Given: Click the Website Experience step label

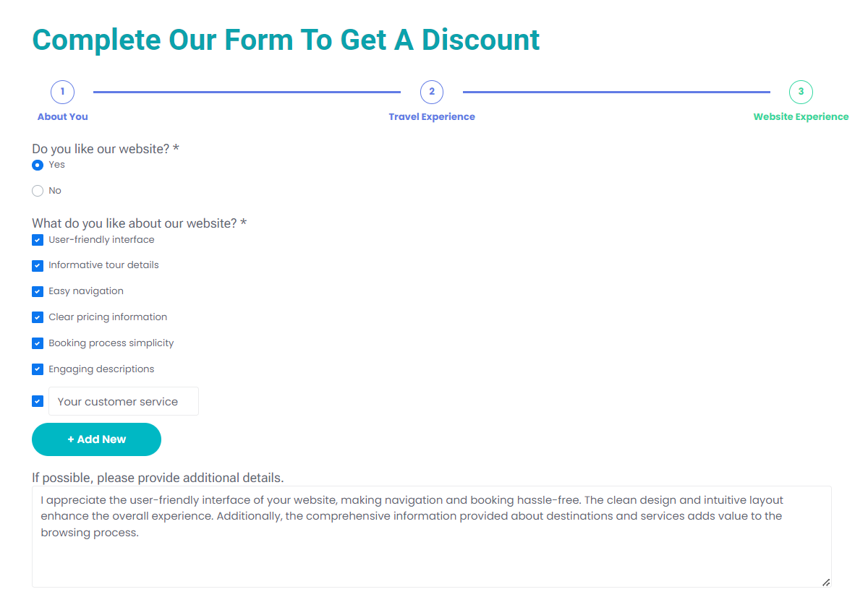Looking at the screenshot, I should 801,116.
